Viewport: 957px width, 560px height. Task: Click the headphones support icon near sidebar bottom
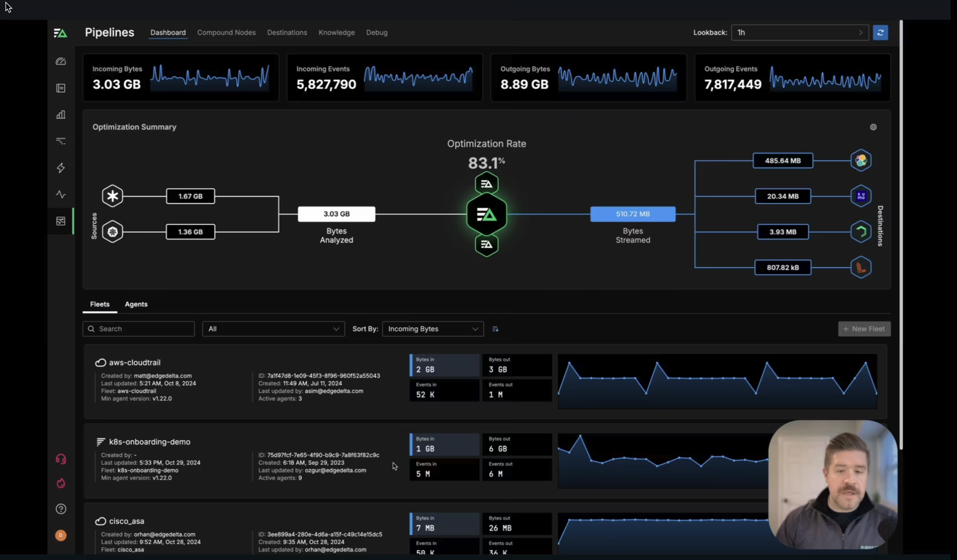coord(60,458)
